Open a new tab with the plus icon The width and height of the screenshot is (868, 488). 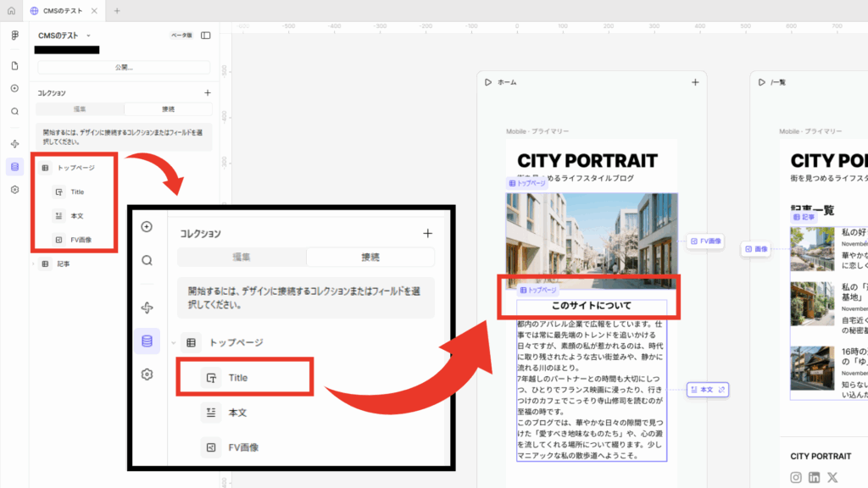pos(117,11)
